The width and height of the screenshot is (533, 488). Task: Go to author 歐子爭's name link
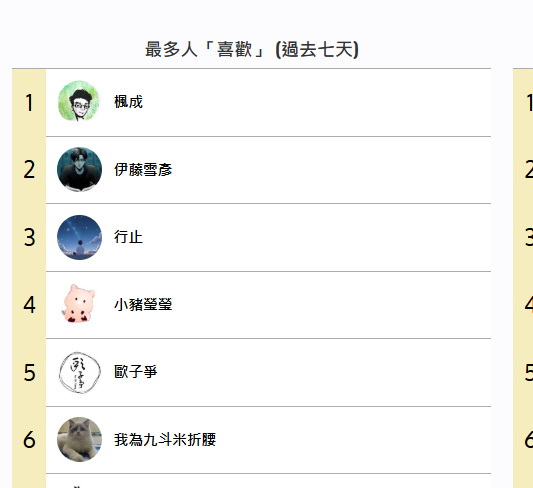[136, 372]
